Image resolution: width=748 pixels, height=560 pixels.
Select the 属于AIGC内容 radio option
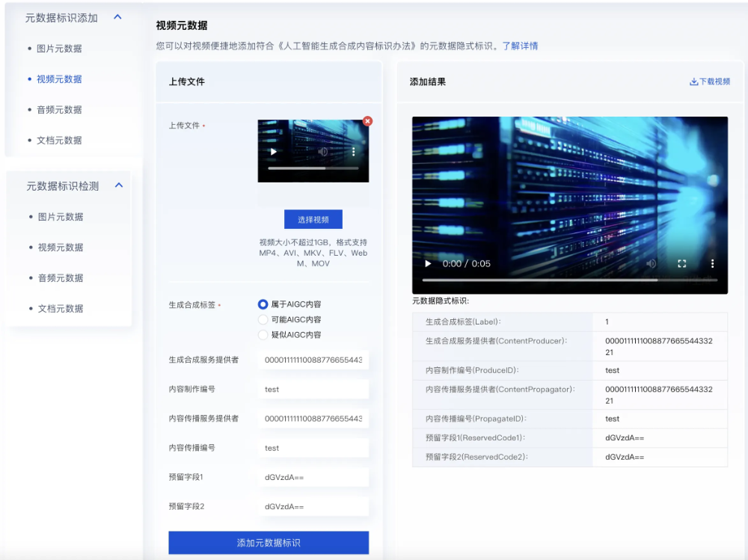point(263,304)
